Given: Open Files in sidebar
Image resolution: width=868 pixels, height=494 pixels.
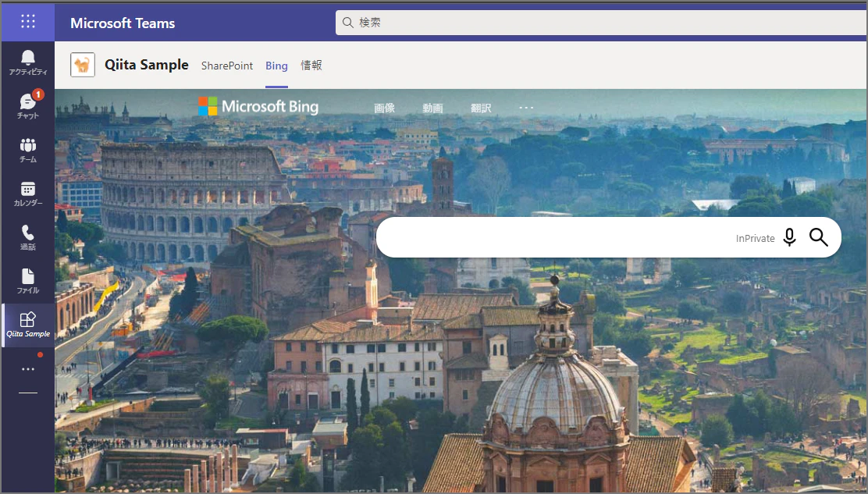Looking at the screenshot, I should (x=27, y=281).
